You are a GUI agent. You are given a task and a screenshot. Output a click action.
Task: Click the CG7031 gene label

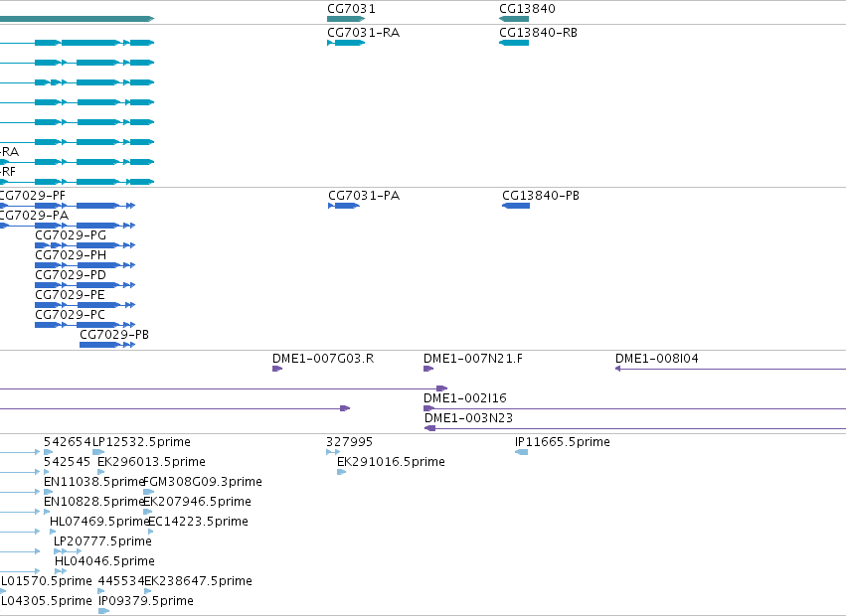click(351, 9)
